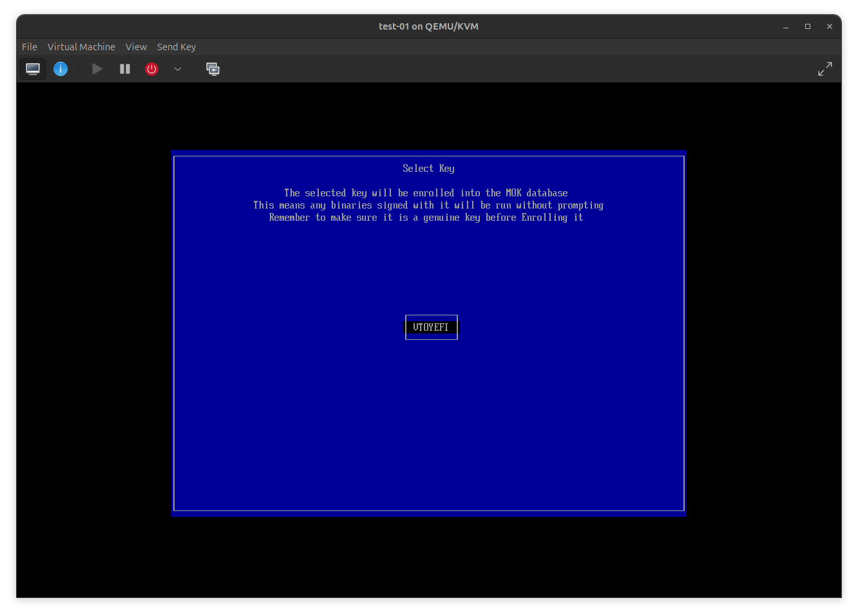Viewport: 858px width, 616px height.
Task: Click the test-01 window title bar
Action: coord(428,26)
